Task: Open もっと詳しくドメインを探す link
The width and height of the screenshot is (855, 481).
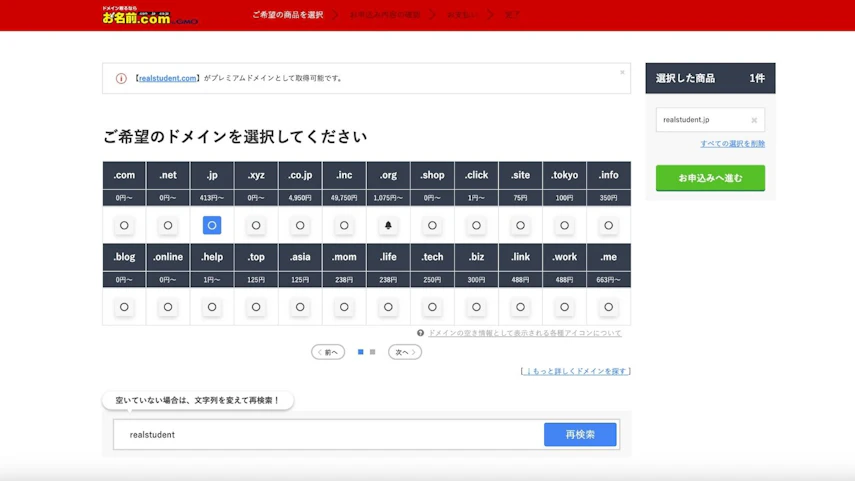Action: 576,371
